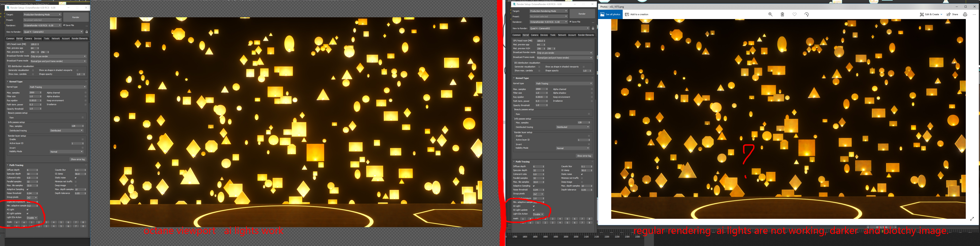Open the Photos three-dots more menu
The width and height of the screenshot is (980, 246).
[x=974, y=14]
